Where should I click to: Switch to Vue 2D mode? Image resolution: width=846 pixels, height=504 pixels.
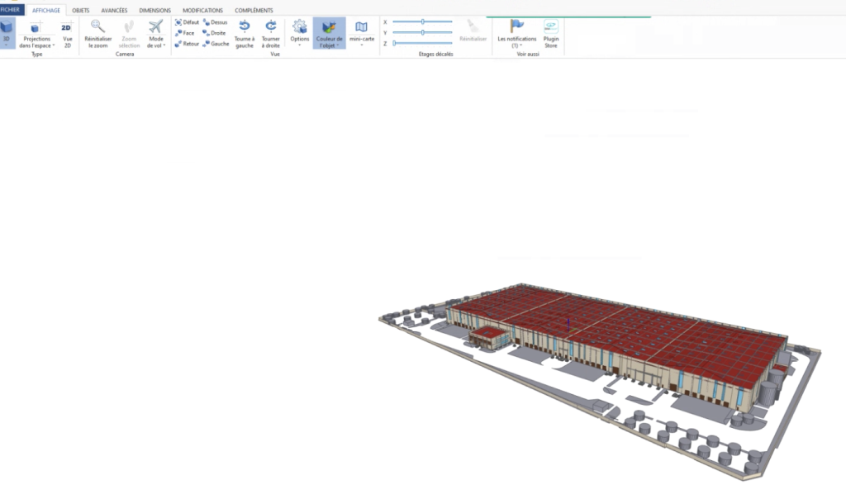pyautogui.click(x=67, y=28)
